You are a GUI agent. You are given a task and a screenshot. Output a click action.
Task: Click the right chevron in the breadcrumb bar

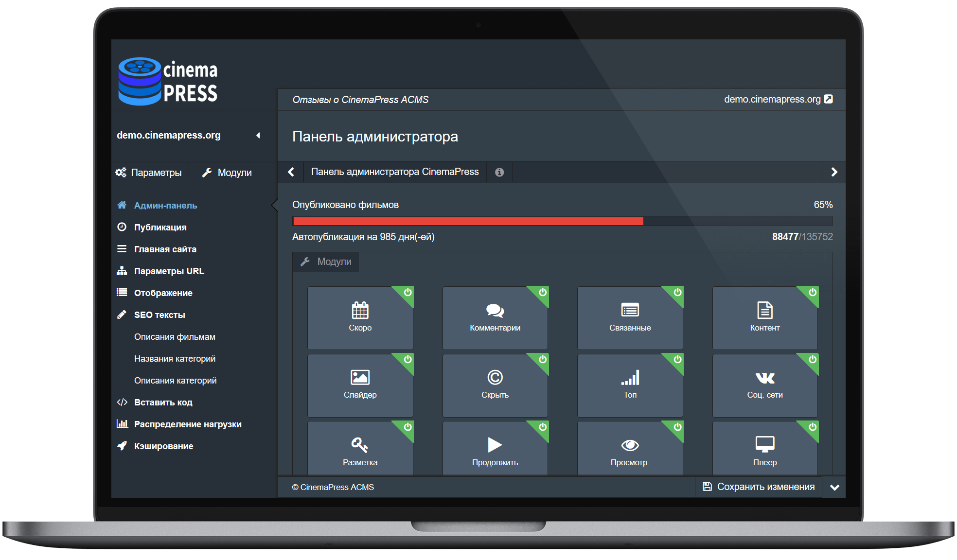[x=834, y=172]
